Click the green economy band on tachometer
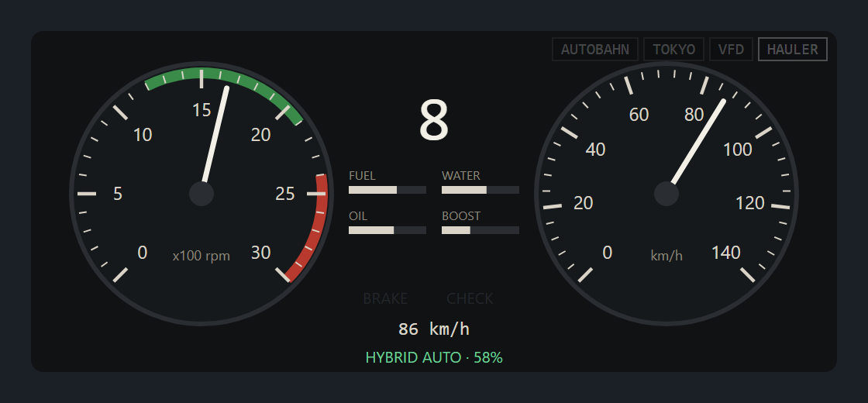 coord(224,77)
